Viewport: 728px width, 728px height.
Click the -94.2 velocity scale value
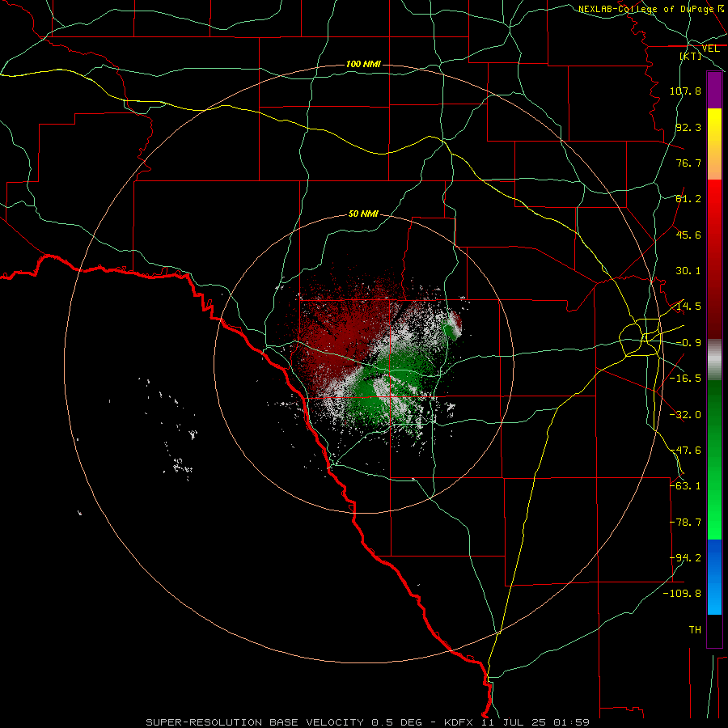[685, 558]
